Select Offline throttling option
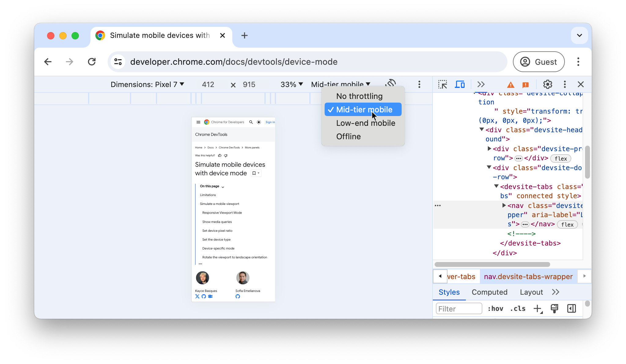626x364 pixels. click(x=348, y=136)
